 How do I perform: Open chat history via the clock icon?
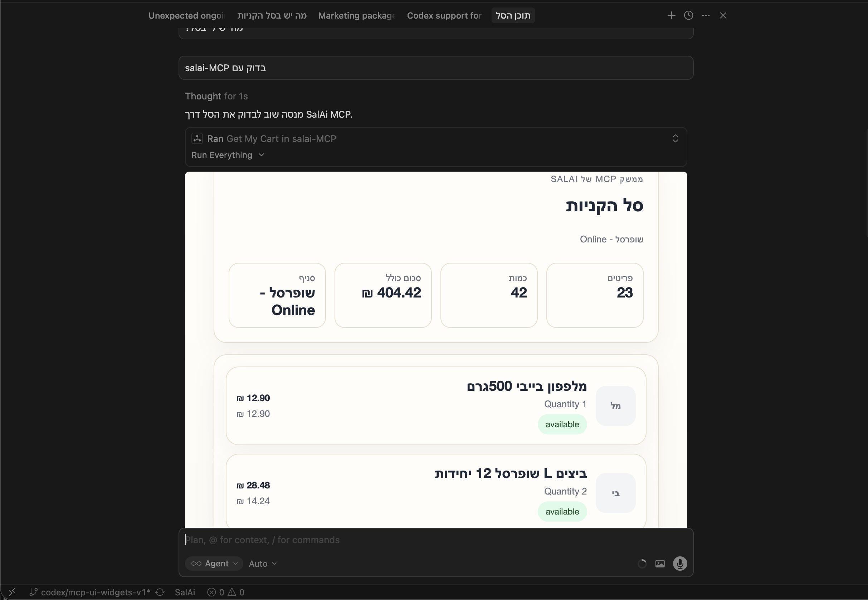tap(688, 15)
